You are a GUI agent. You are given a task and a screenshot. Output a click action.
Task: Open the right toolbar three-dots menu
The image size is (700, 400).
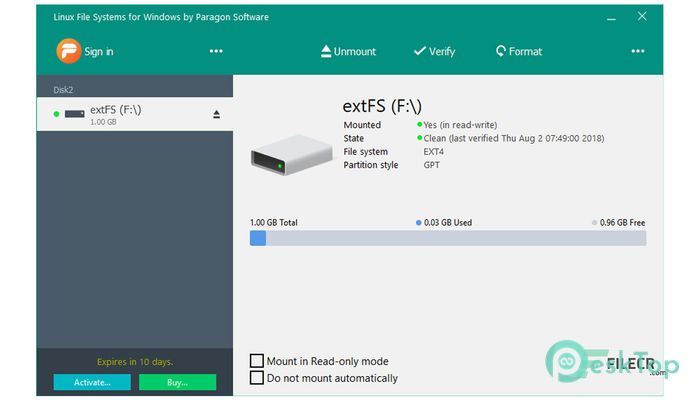pyautogui.click(x=638, y=51)
